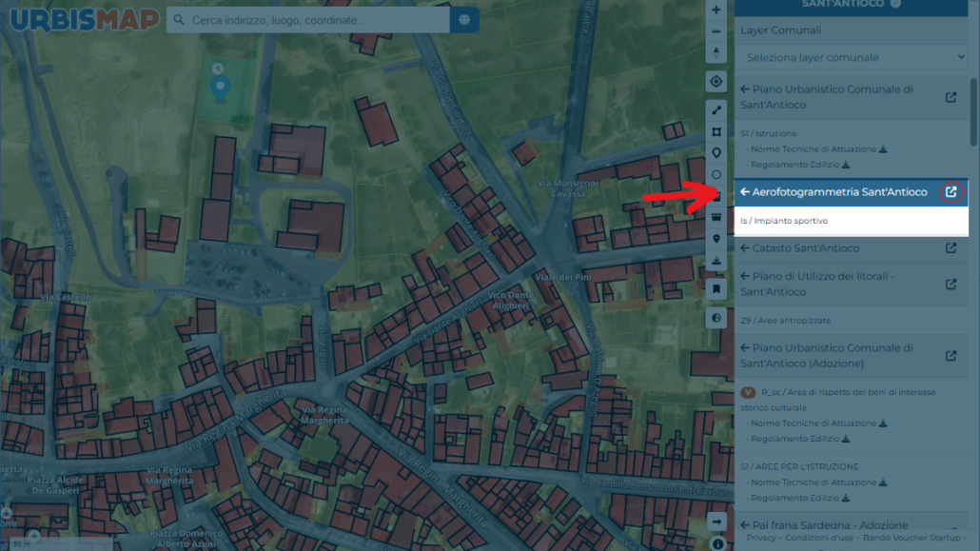The image size is (980, 551).
Task: Download Norme Tecniche under R_sc area
Action: (x=883, y=423)
